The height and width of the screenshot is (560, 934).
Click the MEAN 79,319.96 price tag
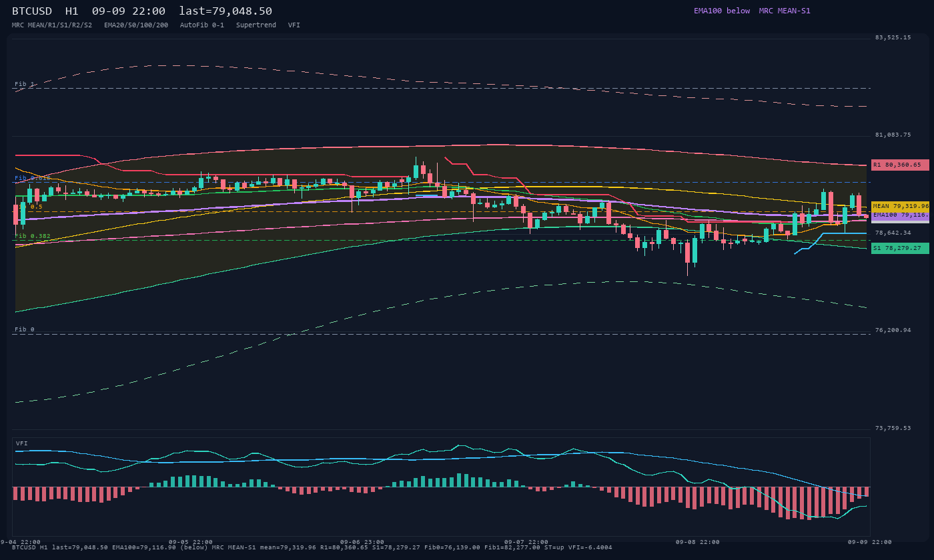(900, 207)
